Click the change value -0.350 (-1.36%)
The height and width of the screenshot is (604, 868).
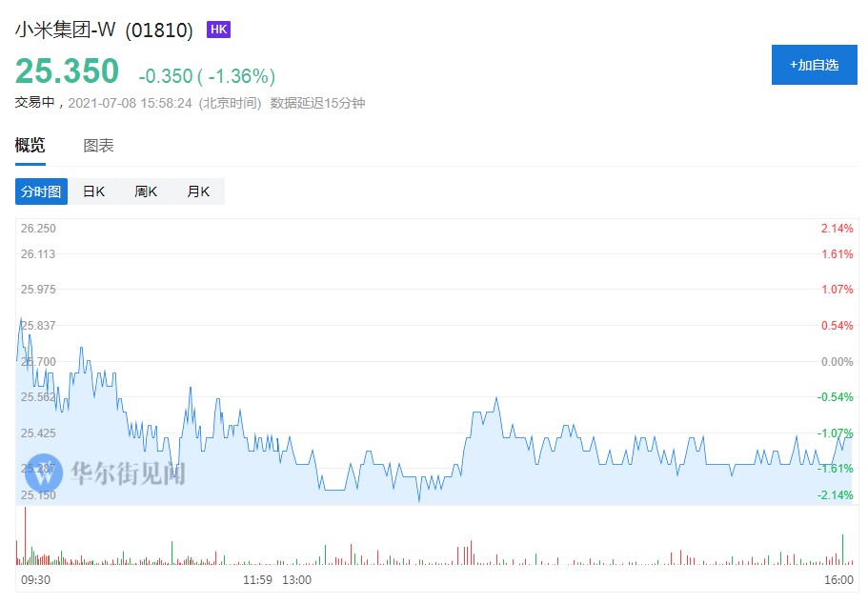click(206, 76)
